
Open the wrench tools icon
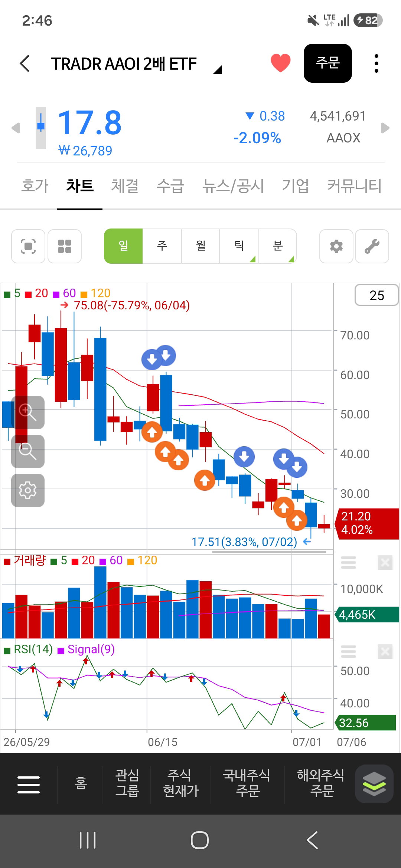pos(372,246)
